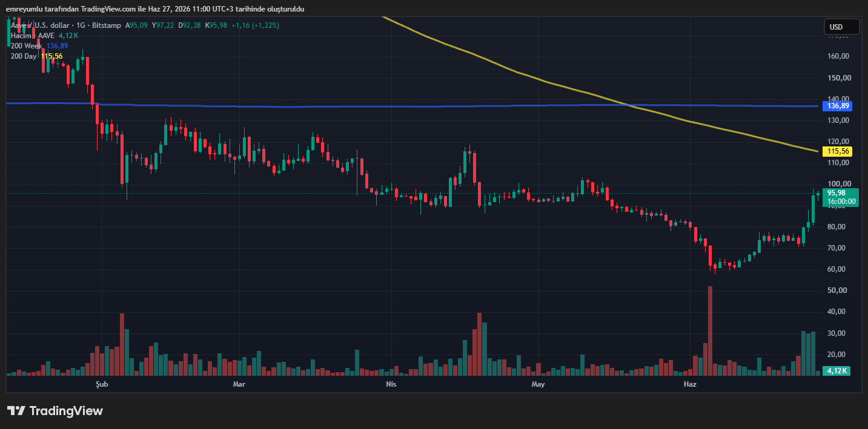Viewport: 868px width, 429px height.
Task: Click the 130,00 price scale value
Action: pyautogui.click(x=838, y=120)
